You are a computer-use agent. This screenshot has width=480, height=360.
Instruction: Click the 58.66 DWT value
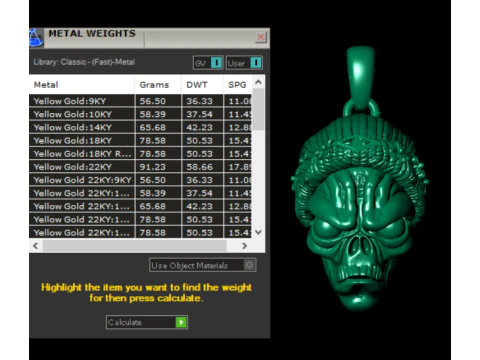[x=199, y=167]
